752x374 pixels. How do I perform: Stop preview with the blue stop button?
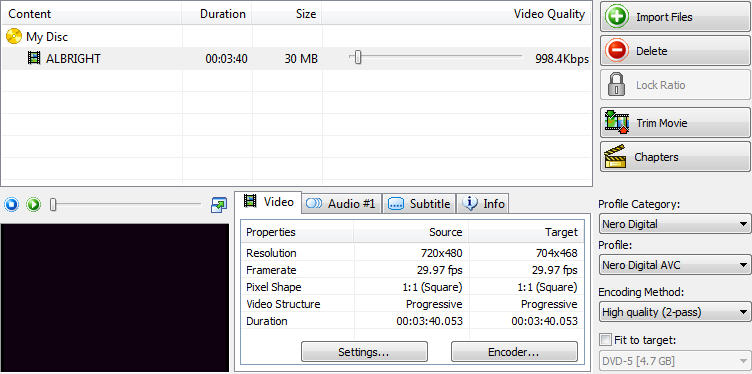(12, 205)
